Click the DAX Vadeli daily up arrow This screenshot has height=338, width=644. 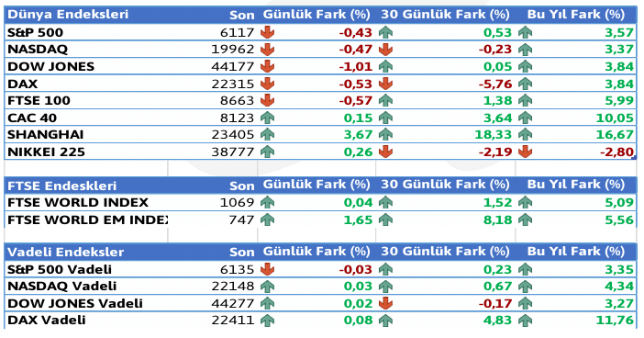tap(267, 320)
